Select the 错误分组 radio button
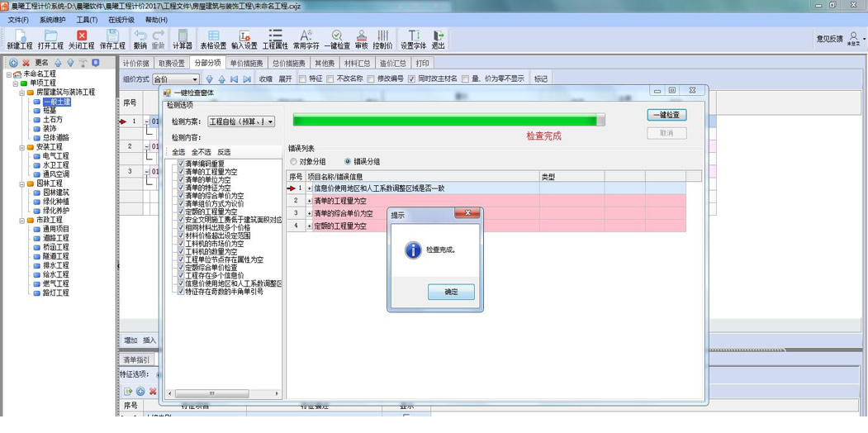 point(348,162)
